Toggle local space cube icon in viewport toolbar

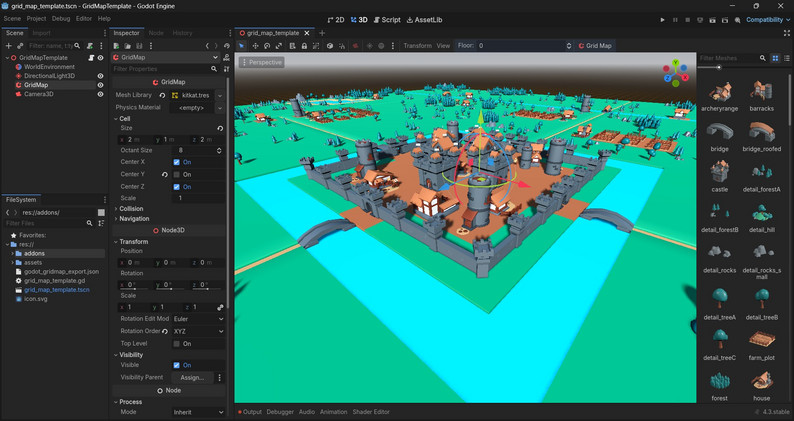330,46
